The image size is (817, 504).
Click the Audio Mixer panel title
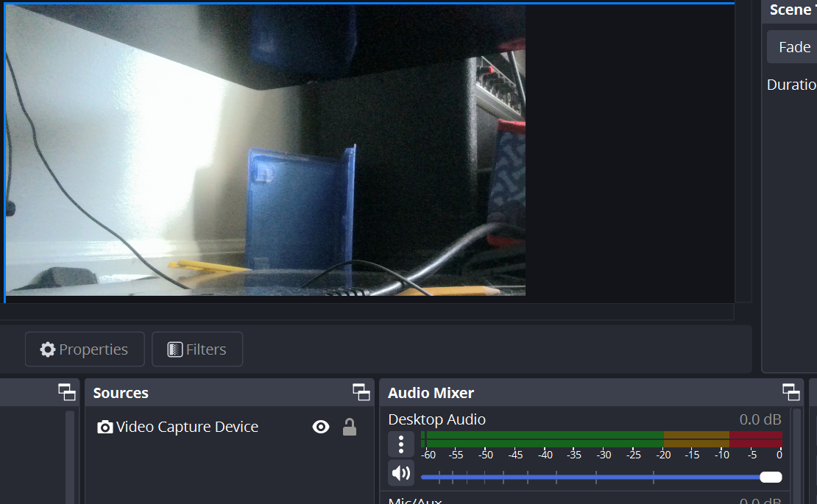[x=431, y=393]
